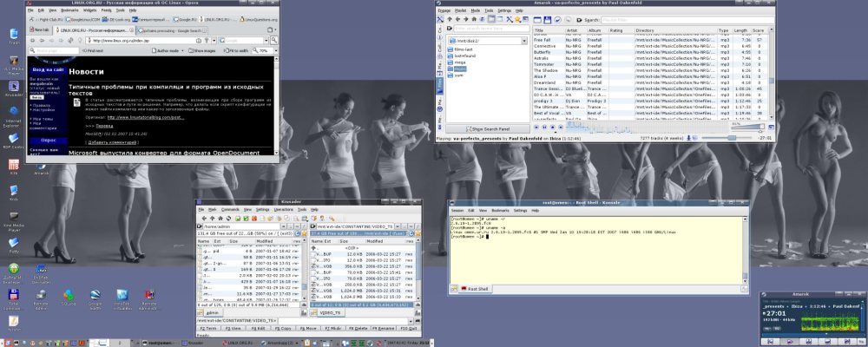Switch to Google Search tab in Opera
The height and width of the screenshot is (347, 868).
coord(172,30)
